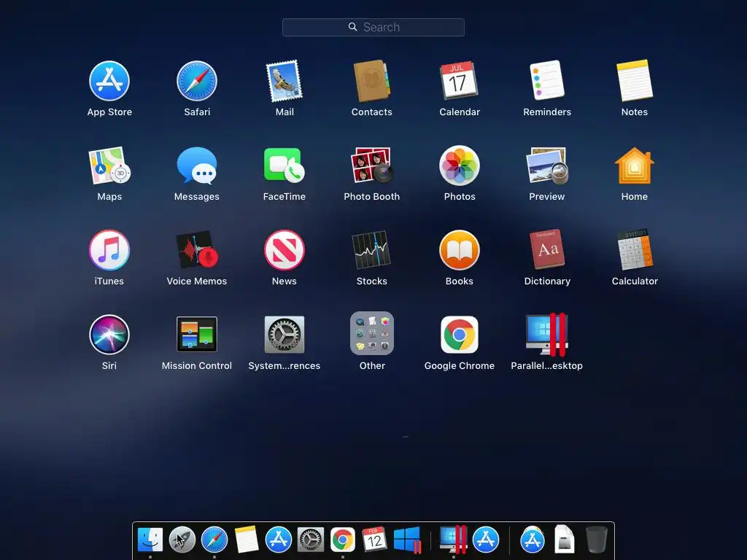This screenshot has height=560, width=747.
Task: Open System Preferences gear in the Dock
Action: [311, 540]
